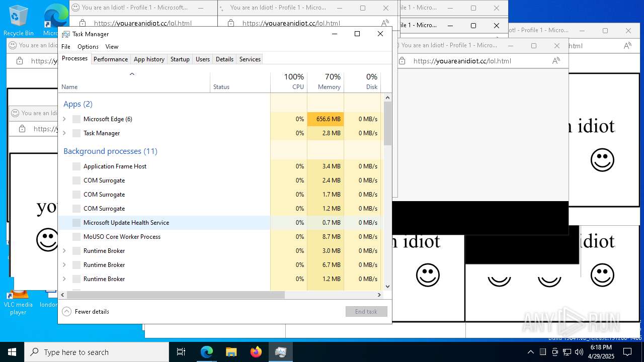The image size is (644, 362).
Task: Open Recycle Bin on the desktop
Action: pyautogui.click(x=19, y=20)
